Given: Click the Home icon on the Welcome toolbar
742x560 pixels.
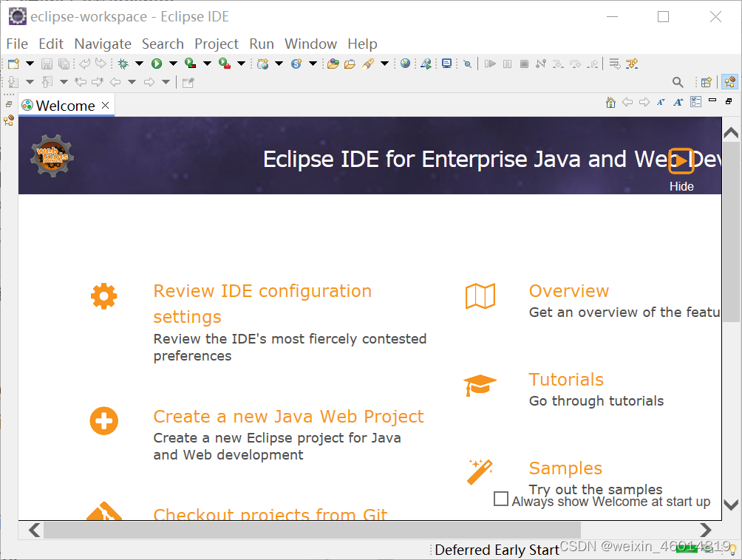Looking at the screenshot, I should [610, 102].
